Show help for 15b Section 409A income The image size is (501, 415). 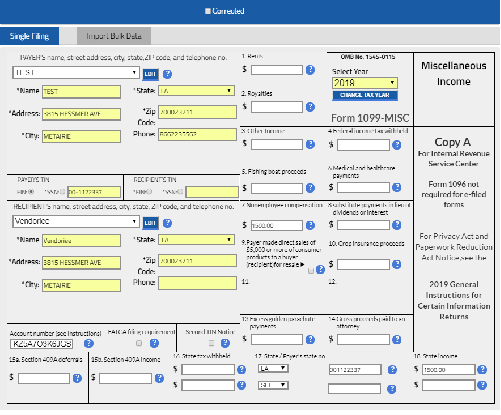coord(159,378)
